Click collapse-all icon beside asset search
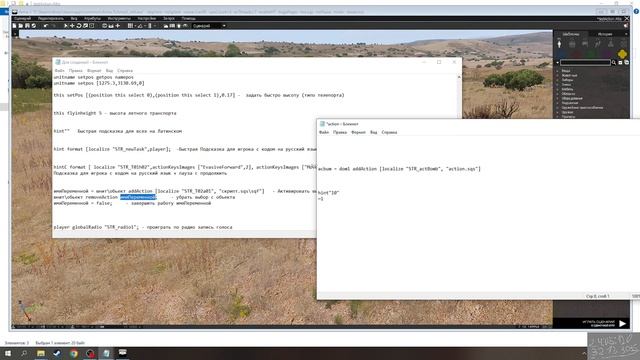 (627, 62)
